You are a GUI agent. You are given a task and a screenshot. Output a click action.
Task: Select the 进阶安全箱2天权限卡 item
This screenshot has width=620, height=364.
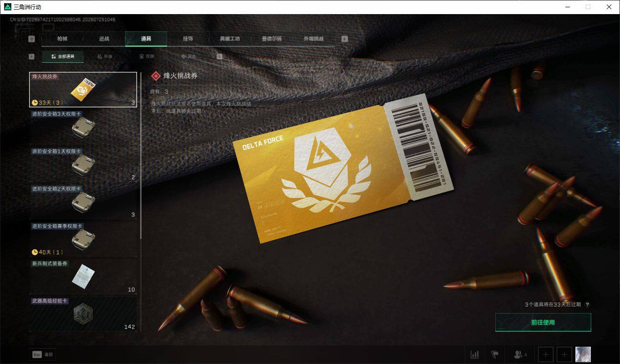pos(83,202)
